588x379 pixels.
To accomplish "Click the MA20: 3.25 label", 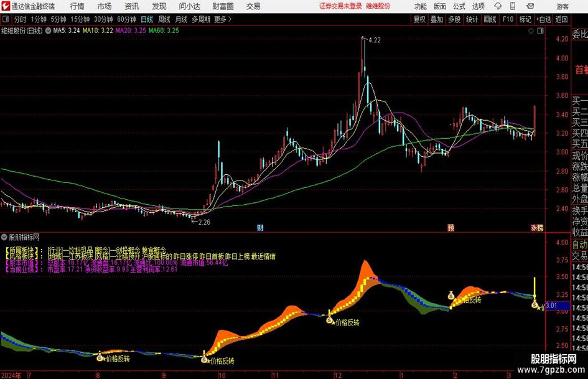I will pyautogui.click(x=131, y=30).
